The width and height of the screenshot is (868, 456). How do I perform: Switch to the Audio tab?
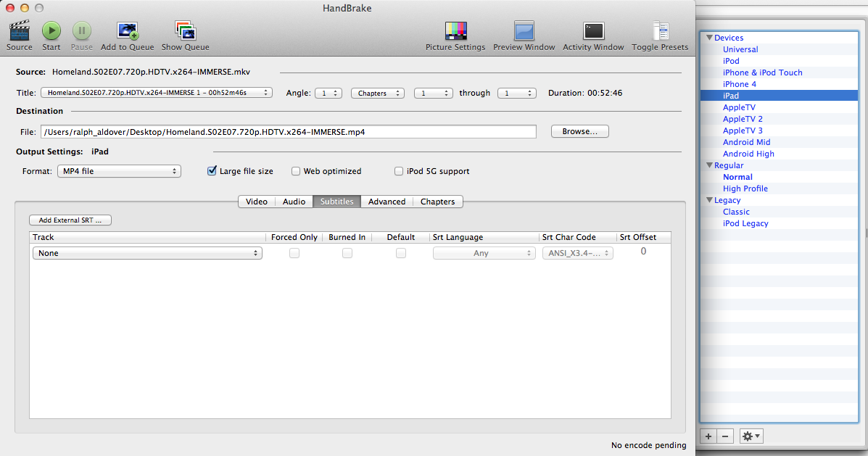click(294, 202)
